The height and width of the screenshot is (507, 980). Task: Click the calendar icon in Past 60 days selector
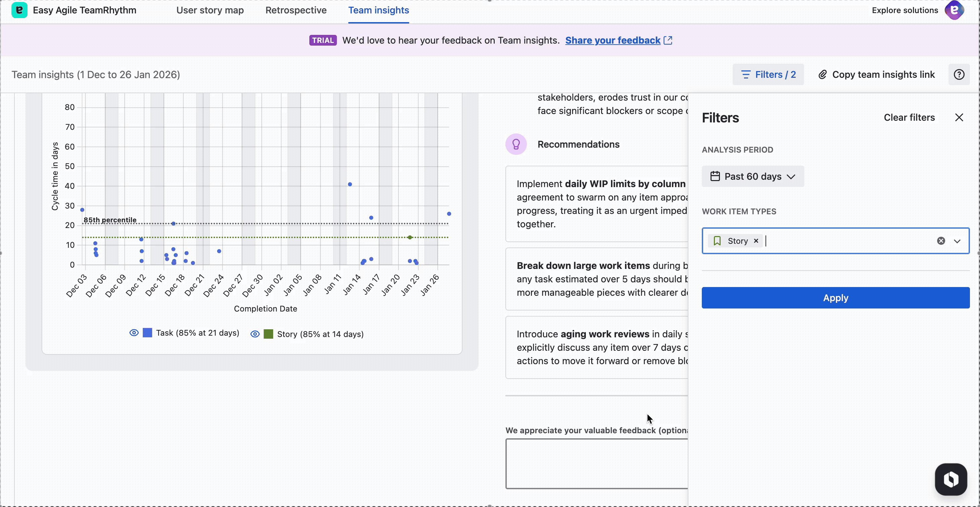tap(716, 176)
